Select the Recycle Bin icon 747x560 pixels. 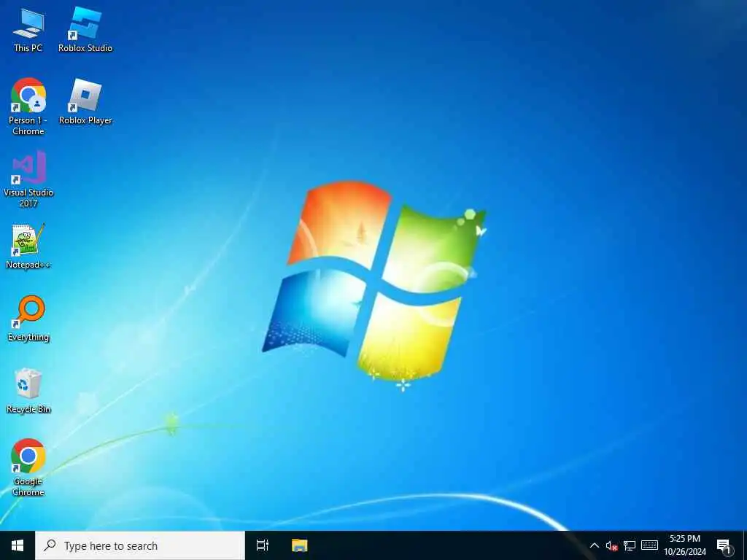(x=28, y=391)
